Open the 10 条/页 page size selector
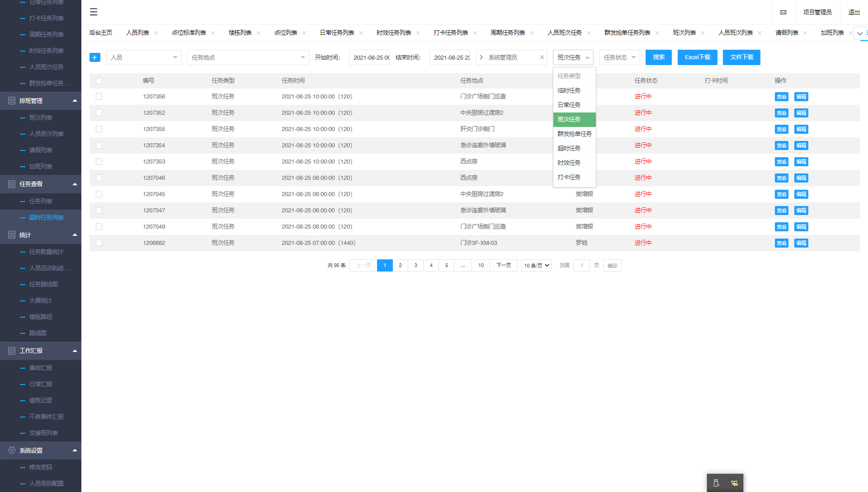Image resolution: width=868 pixels, height=492 pixels. tap(537, 266)
